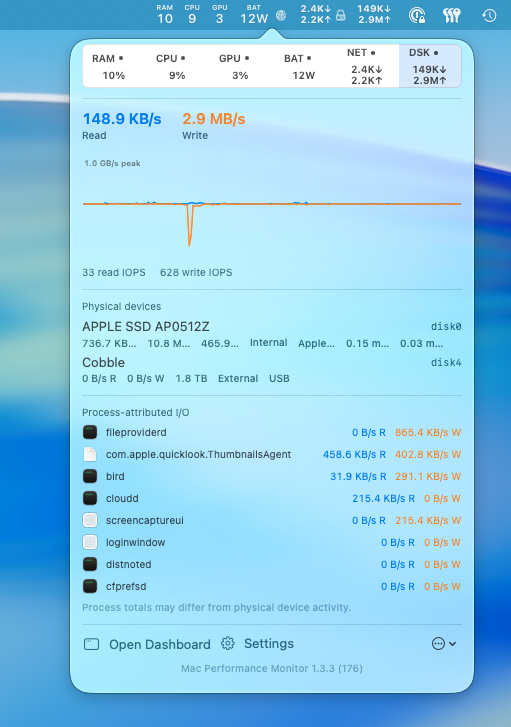
Task: Click the 215.4 KB/s R value for cloudd
Action: pos(383,498)
